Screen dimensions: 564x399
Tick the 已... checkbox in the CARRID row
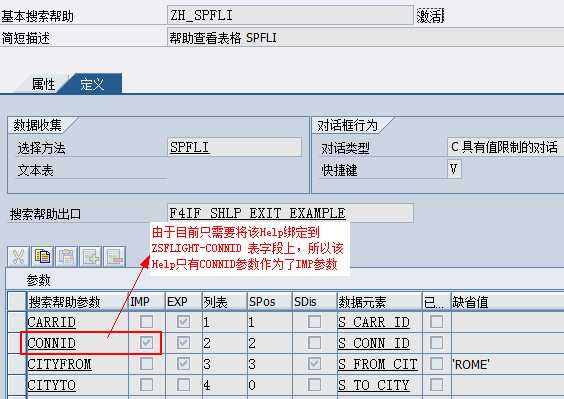[x=436, y=322]
